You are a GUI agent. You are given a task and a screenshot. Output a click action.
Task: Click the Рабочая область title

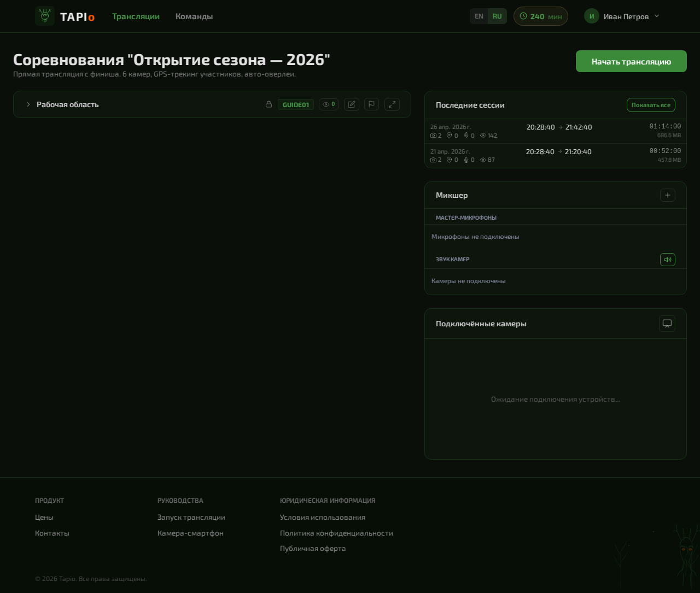68,104
